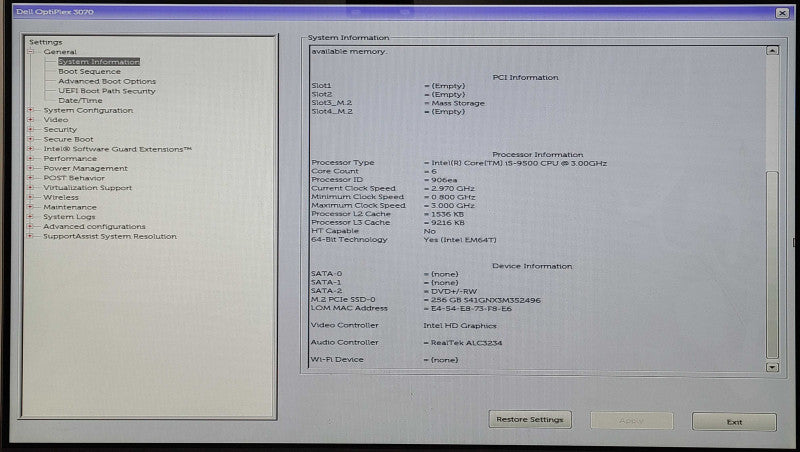
Task: Expand the Secure Boot node
Action: click(31, 139)
